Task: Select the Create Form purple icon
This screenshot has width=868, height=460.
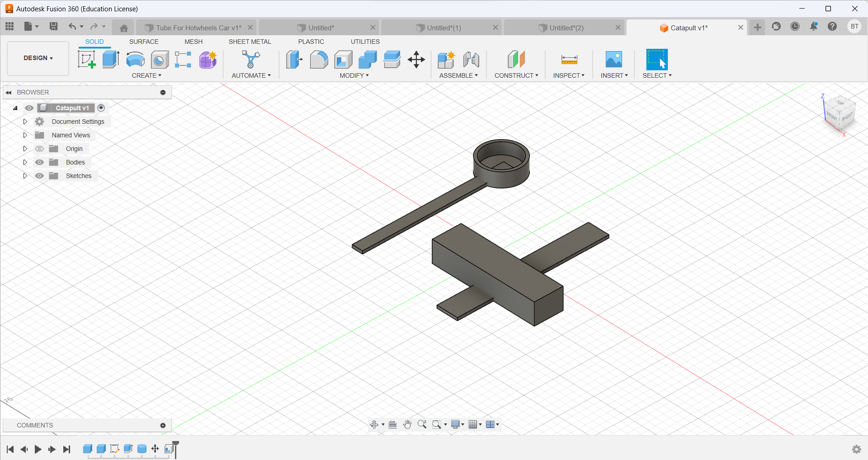Action: [x=208, y=59]
